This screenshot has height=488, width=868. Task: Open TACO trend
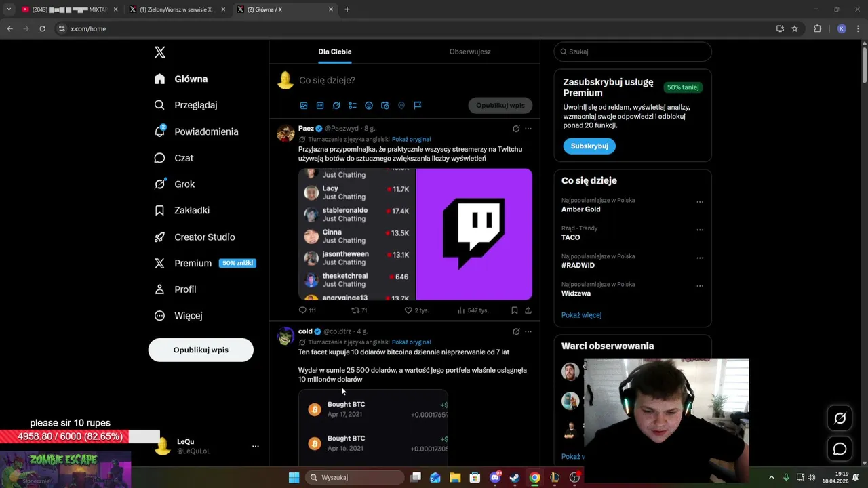click(x=571, y=237)
